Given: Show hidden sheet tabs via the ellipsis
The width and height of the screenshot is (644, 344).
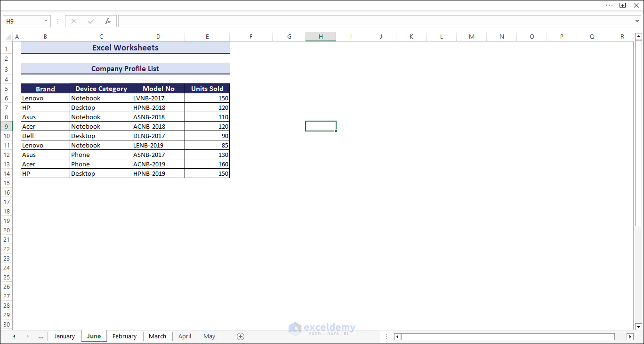Looking at the screenshot, I should 41,336.
